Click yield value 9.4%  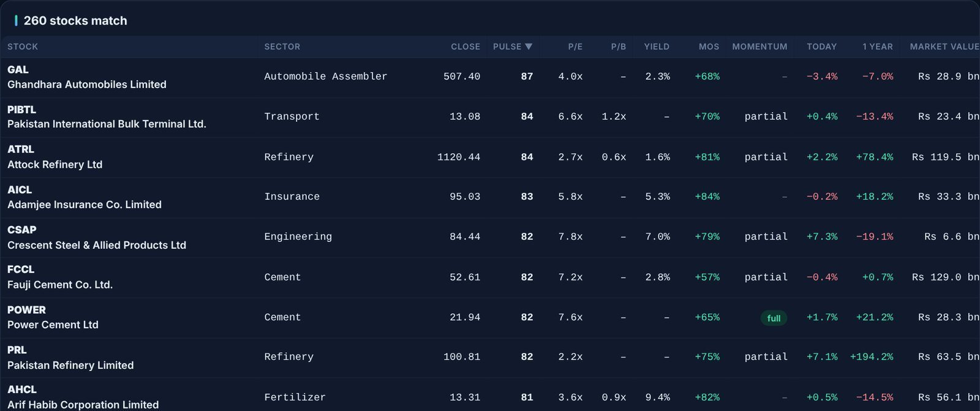pos(657,397)
